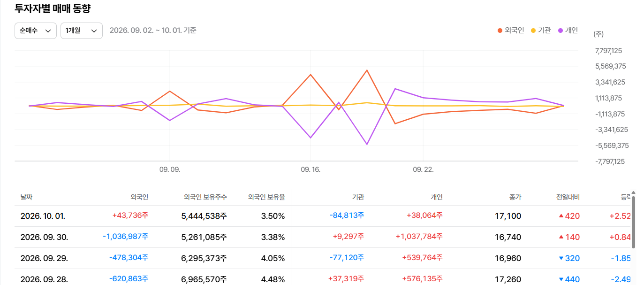Click the 17,260 closing price
The width and height of the screenshot is (644, 285).
(508, 279)
